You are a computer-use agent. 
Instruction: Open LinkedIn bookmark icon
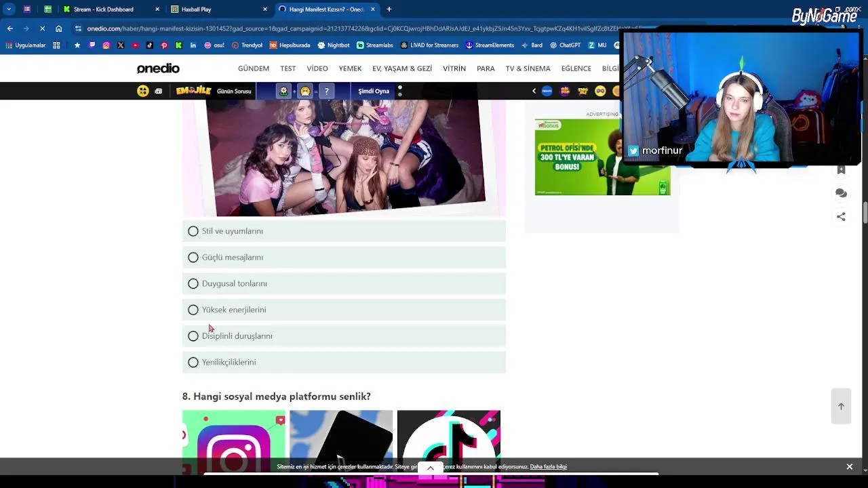(x=193, y=45)
